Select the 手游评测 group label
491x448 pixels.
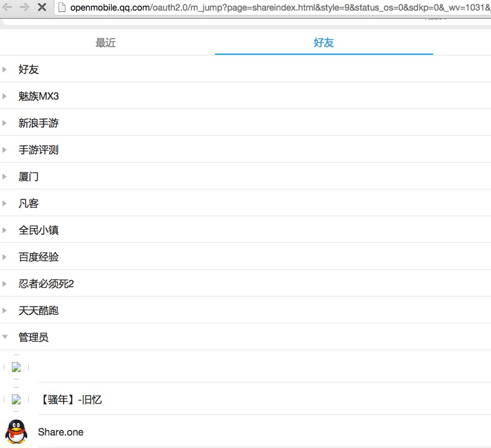[x=39, y=150]
